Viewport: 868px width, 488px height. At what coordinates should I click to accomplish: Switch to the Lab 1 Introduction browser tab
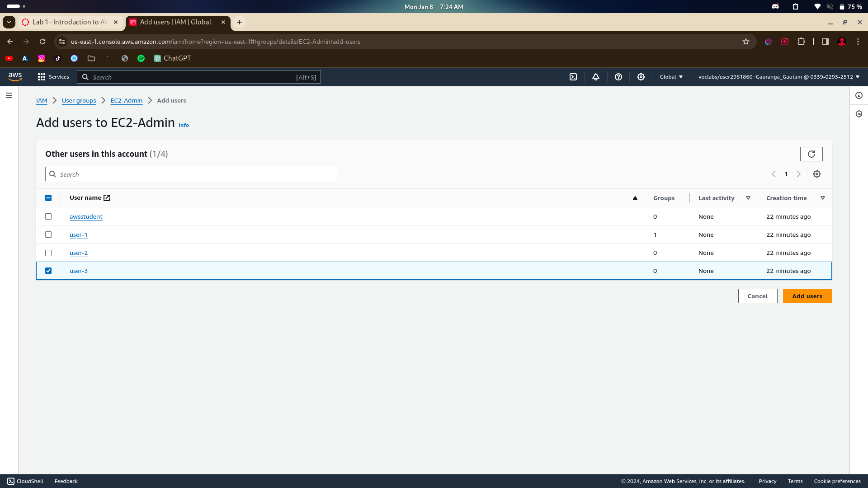click(x=70, y=22)
